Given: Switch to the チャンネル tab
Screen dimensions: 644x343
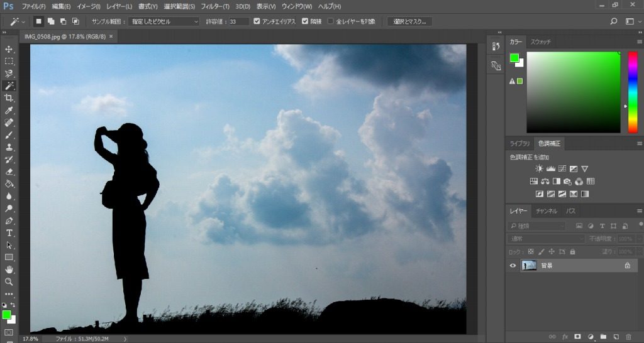Looking at the screenshot, I should (x=546, y=211).
